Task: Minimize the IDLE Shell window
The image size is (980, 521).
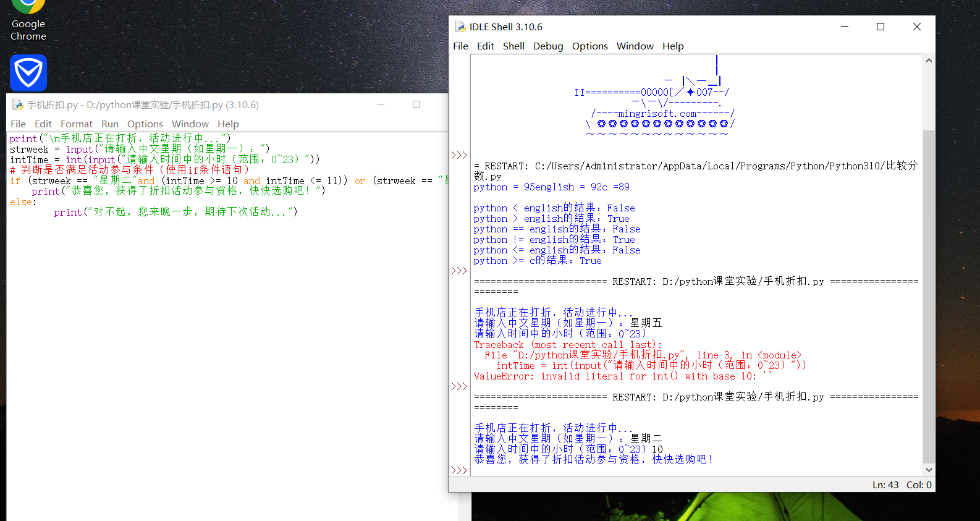Action: pos(845,27)
